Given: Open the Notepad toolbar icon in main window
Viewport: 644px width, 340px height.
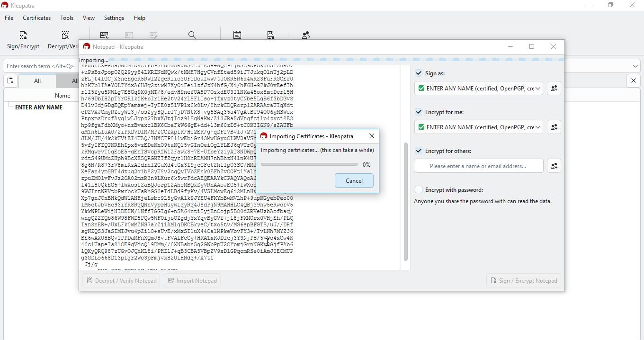Looking at the screenshot, I should (237, 35).
